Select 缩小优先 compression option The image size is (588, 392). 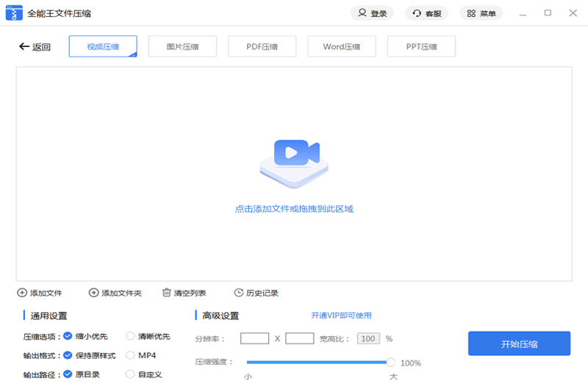click(x=68, y=336)
